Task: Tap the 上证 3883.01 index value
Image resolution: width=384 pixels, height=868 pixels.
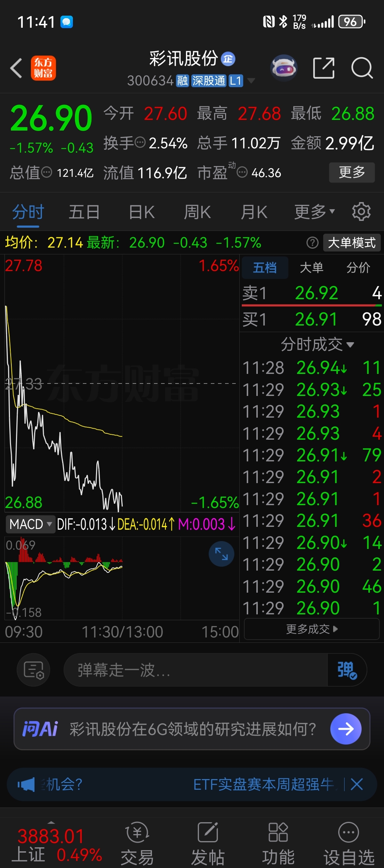Action: coord(50,836)
